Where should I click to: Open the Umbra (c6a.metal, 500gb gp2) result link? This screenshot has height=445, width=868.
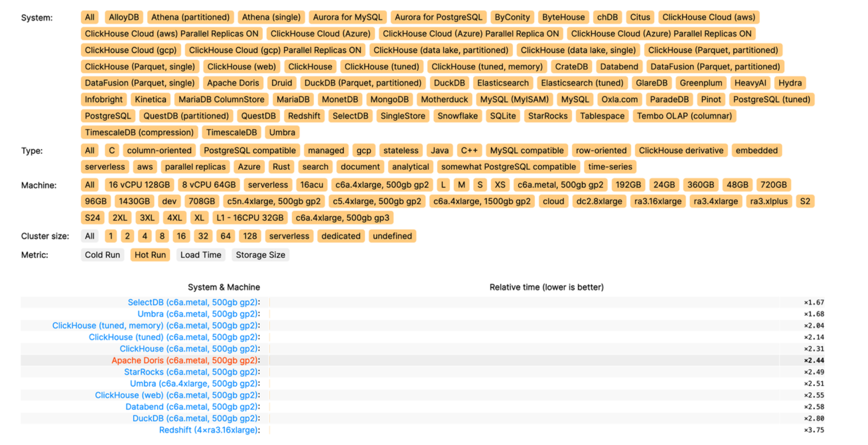click(x=197, y=314)
